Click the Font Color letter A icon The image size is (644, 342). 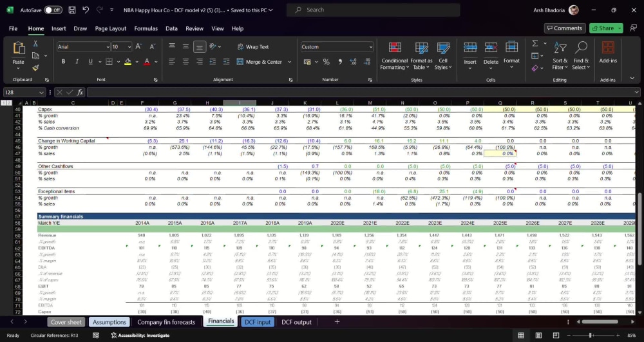[x=147, y=62]
